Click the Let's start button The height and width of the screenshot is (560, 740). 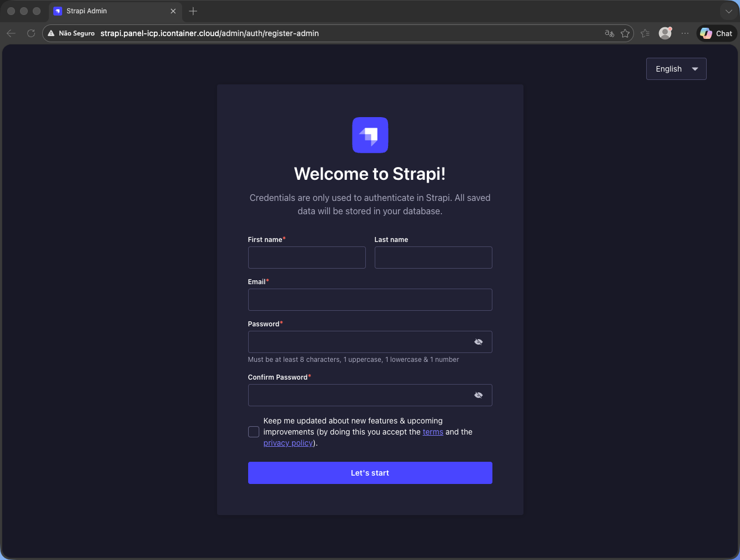tap(370, 473)
